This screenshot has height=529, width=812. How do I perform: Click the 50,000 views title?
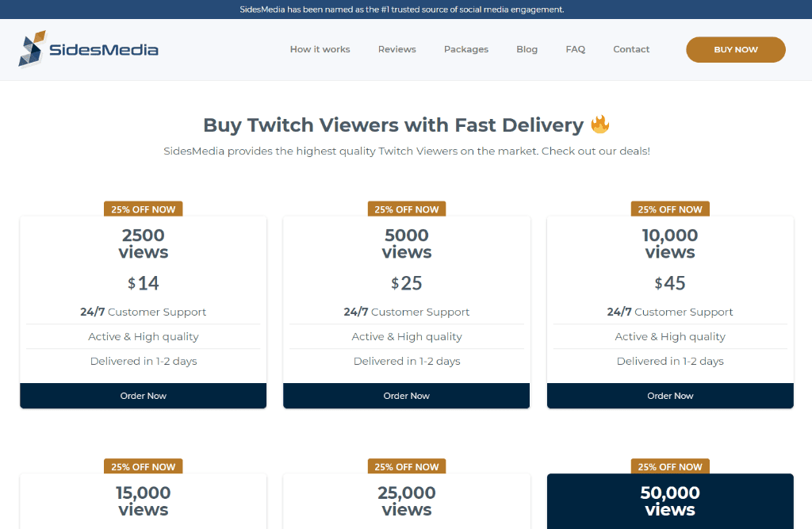670,501
